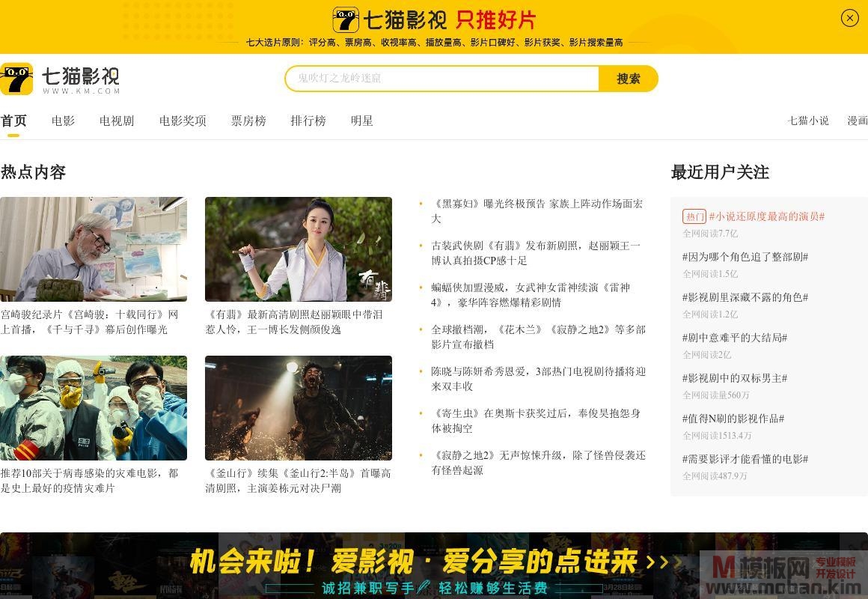Viewport: 868px width, 599px height.
Task: Click the 热门 tag badge
Action: pyautogui.click(x=694, y=216)
